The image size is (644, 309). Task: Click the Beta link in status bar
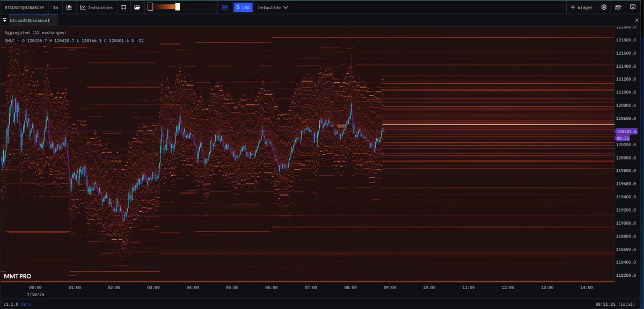pyautogui.click(x=26, y=304)
